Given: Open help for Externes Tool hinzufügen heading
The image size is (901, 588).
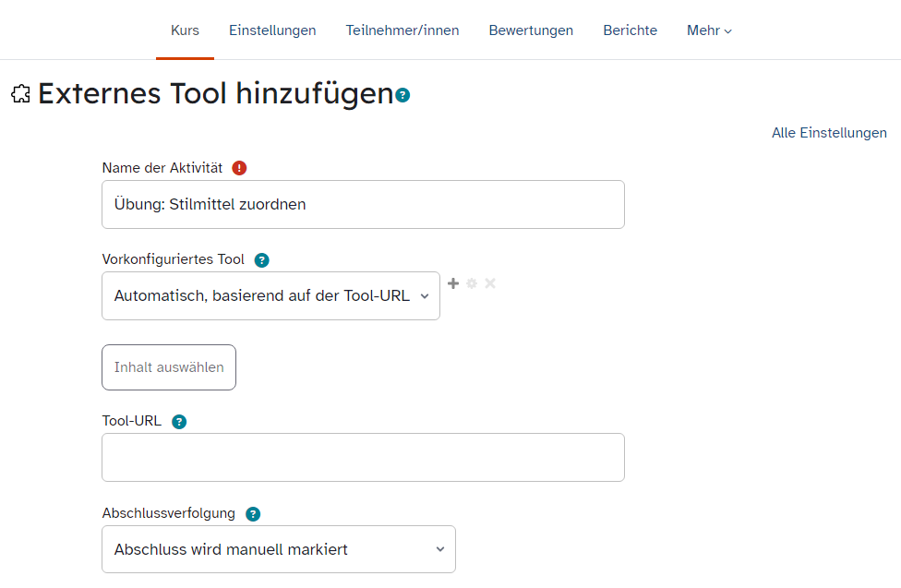Looking at the screenshot, I should pyautogui.click(x=402, y=95).
